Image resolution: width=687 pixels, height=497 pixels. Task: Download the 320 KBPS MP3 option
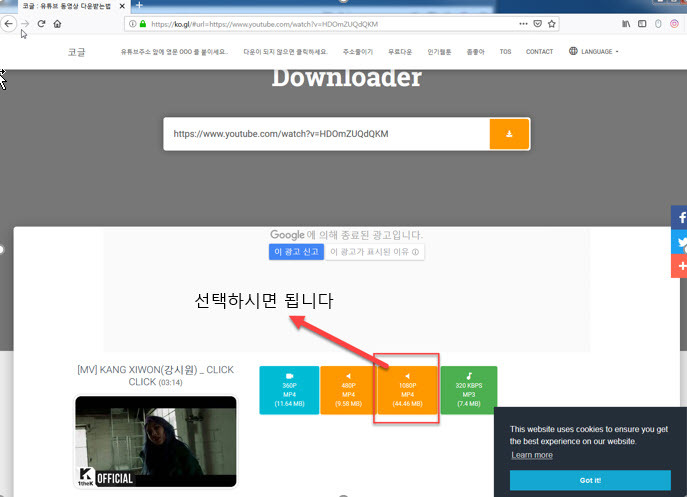468,389
